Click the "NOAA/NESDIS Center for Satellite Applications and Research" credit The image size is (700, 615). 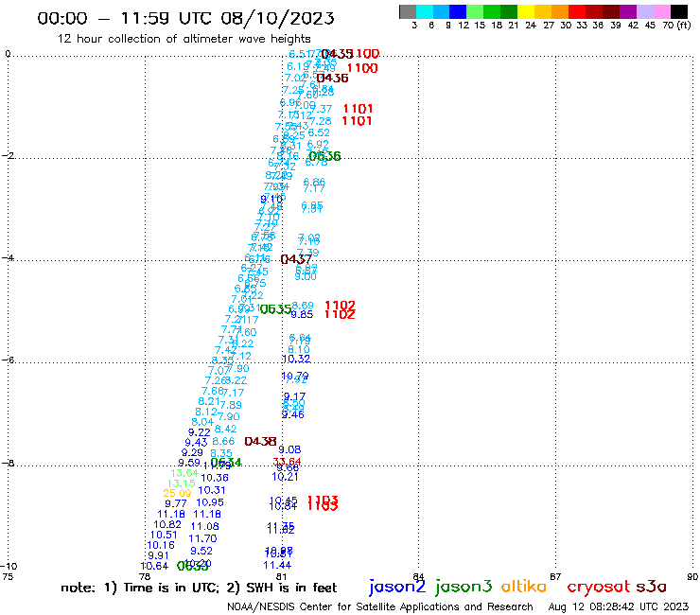point(380,606)
